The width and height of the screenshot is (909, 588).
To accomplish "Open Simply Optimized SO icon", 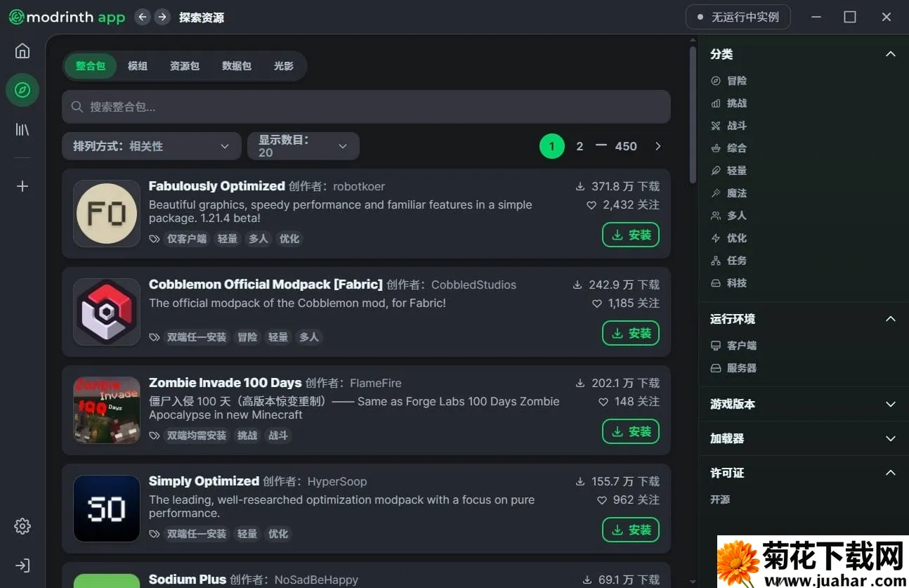I will tap(107, 509).
